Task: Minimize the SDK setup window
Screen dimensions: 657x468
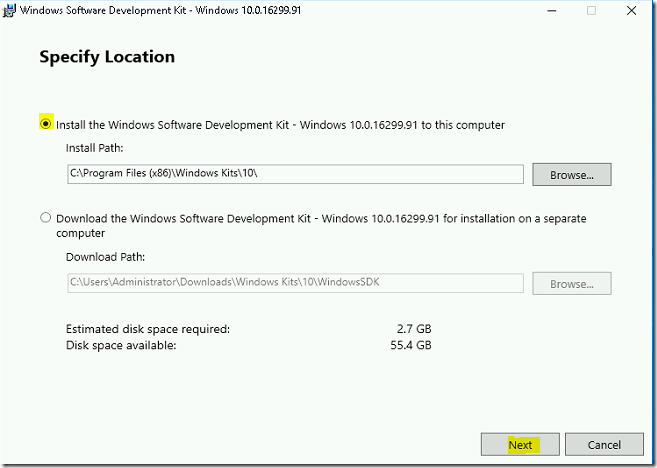Action: point(552,10)
